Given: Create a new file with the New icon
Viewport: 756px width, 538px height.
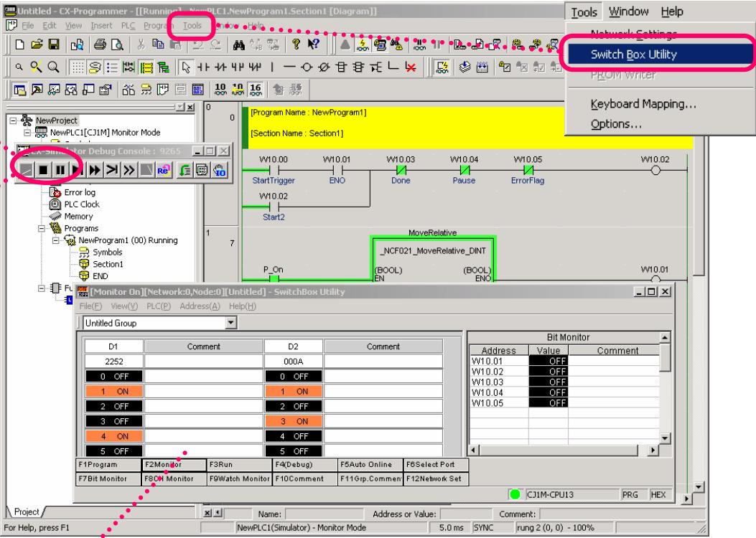Looking at the screenshot, I should pyautogui.click(x=20, y=44).
